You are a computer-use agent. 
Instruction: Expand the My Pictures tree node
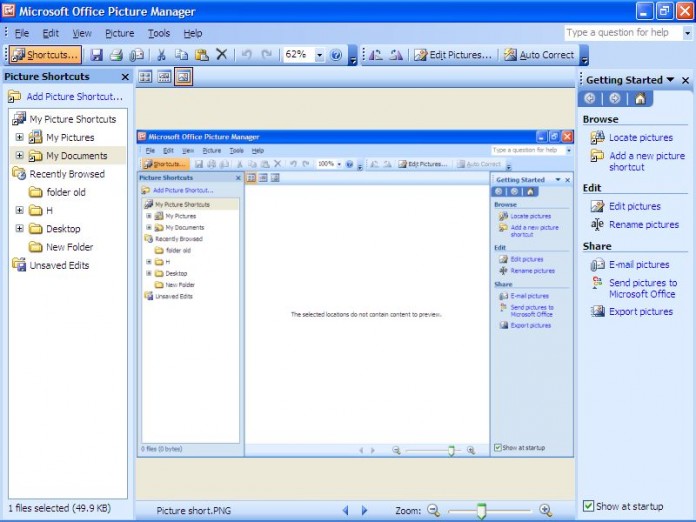[x=20, y=137]
